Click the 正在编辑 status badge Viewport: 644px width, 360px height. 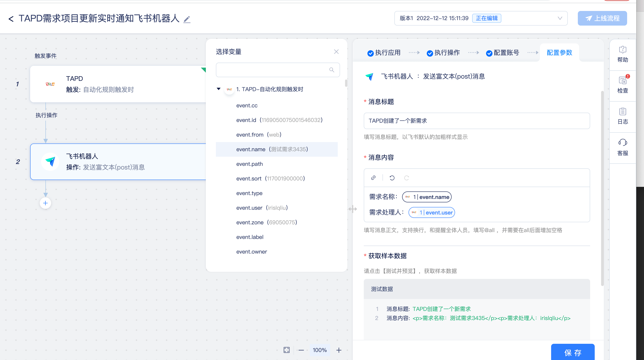(x=487, y=18)
